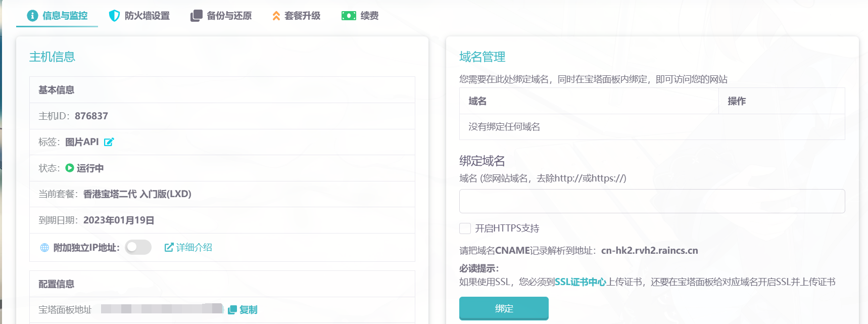
Task: Toggle the 附加独立IP地址 switch on
Action: 138,247
